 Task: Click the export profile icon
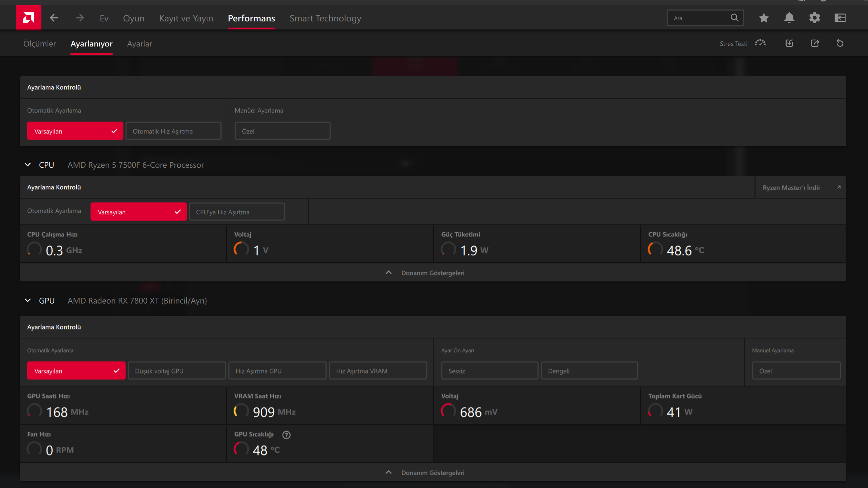point(815,43)
